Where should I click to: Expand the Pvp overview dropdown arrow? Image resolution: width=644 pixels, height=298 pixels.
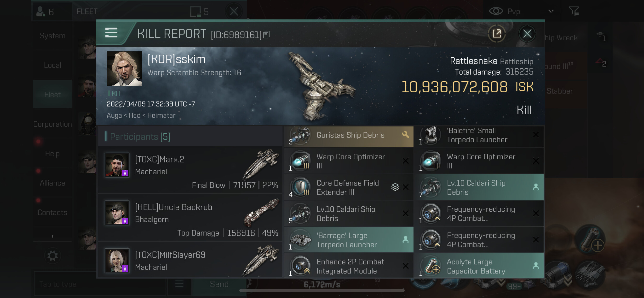tap(551, 11)
